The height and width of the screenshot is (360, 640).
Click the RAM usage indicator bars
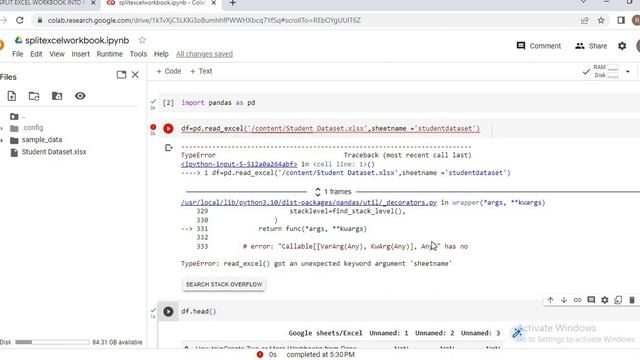pyautogui.click(x=613, y=67)
